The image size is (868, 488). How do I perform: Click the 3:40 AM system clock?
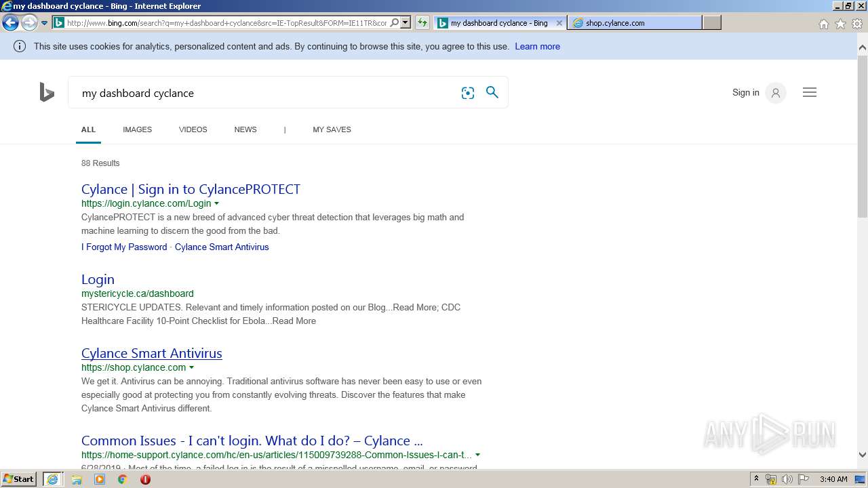point(833,479)
